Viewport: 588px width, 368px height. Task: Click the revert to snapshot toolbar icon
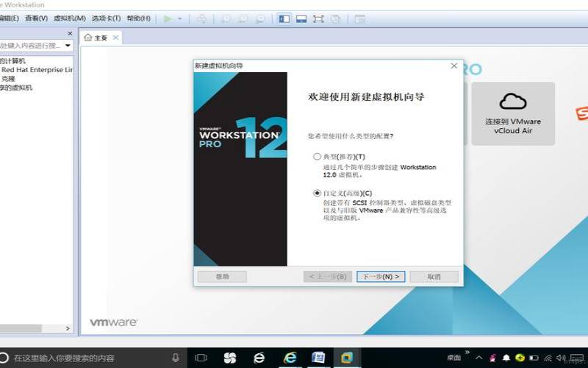tap(243, 19)
